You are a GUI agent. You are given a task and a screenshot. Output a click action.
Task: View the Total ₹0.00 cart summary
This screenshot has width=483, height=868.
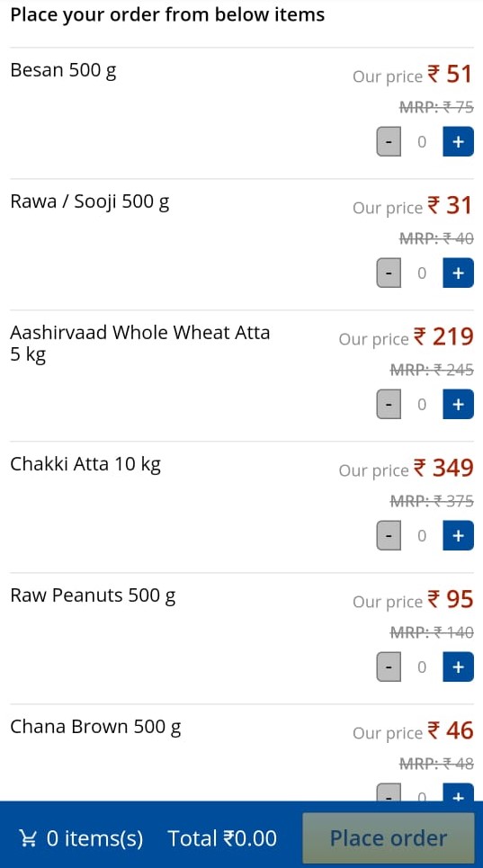coord(222,838)
